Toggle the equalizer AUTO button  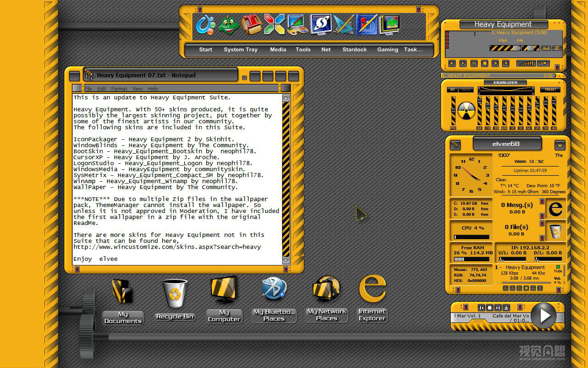point(466,90)
